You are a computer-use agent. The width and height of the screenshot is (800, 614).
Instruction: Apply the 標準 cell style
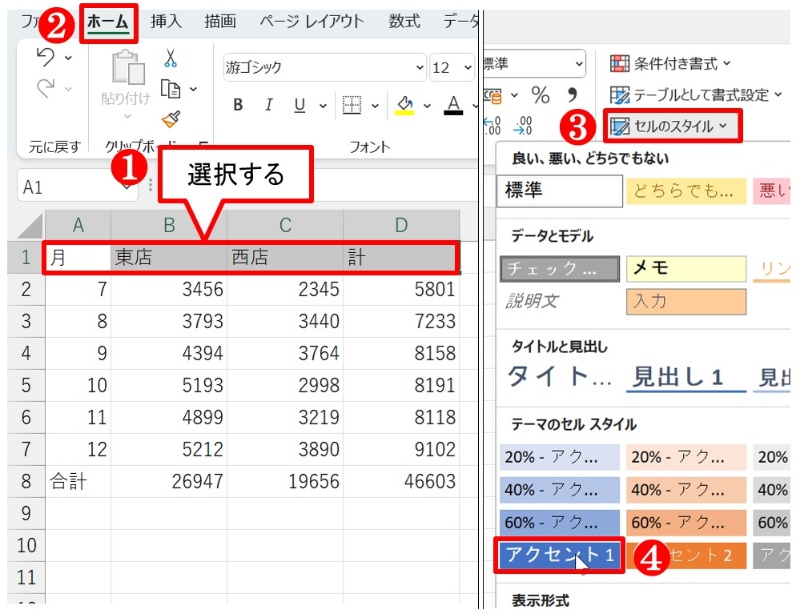559,191
